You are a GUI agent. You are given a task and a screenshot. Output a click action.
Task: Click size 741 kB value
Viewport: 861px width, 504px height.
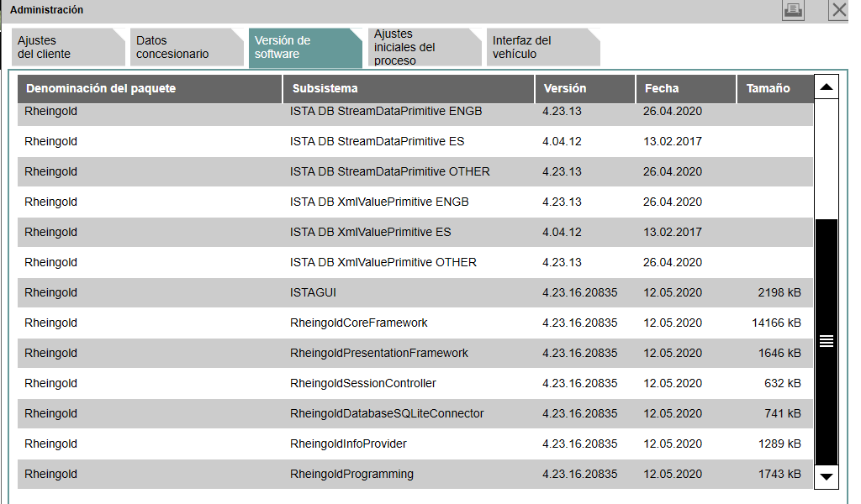point(783,413)
